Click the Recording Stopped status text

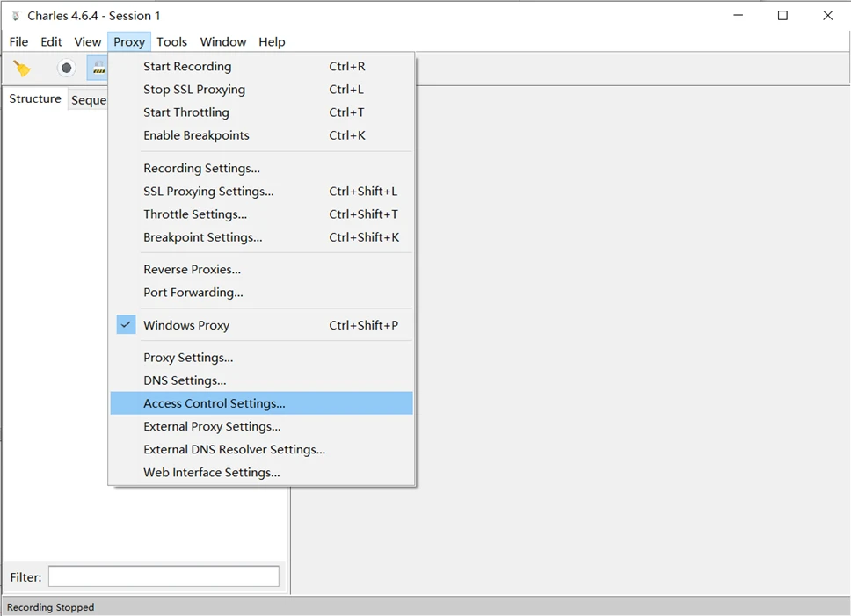pyautogui.click(x=50, y=607)
